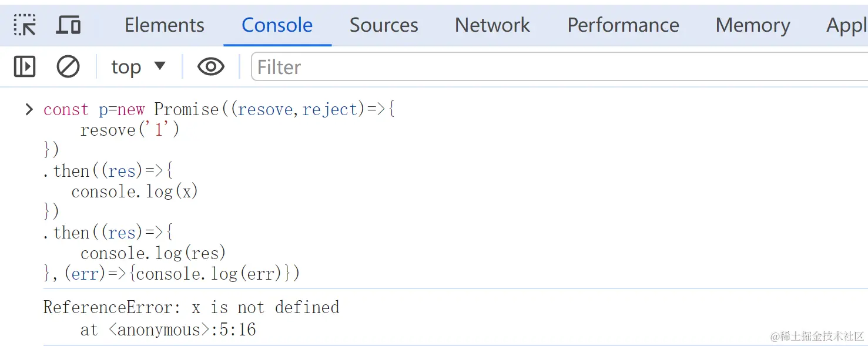The image size is (868, 346).
Task: Clear the console with the ban icon
Action: [68, 67]
